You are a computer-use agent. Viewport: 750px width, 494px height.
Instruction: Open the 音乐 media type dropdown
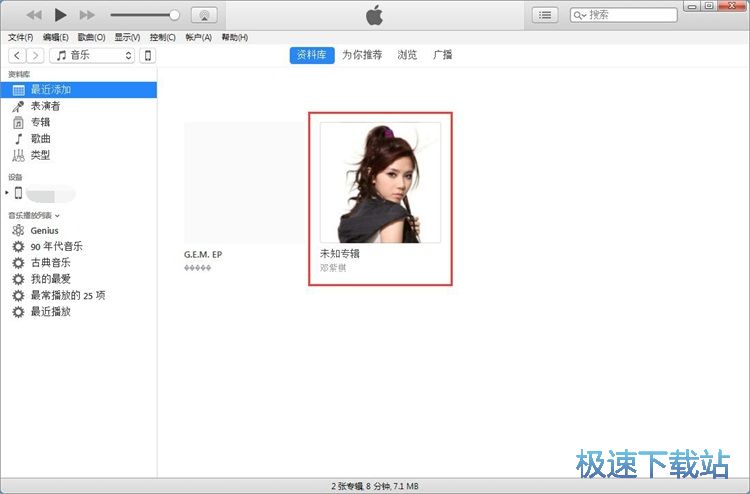92,55
